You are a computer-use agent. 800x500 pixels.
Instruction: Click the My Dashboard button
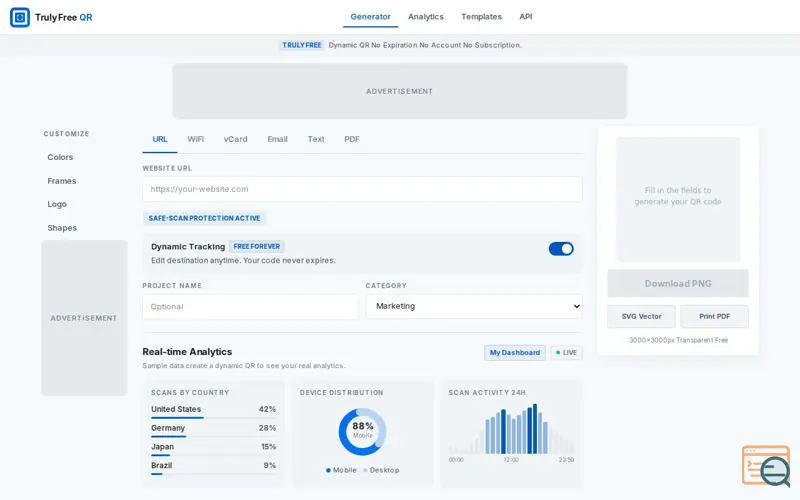coord(515,353)
